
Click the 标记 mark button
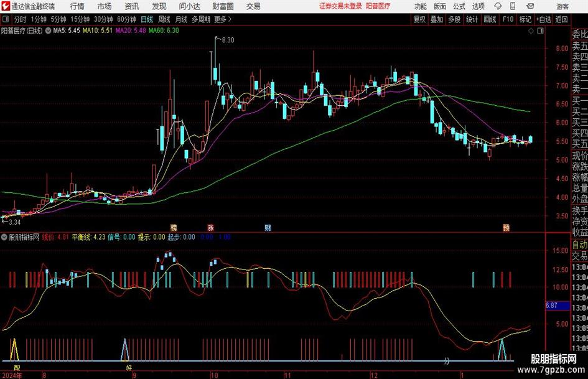coord(525,19)
